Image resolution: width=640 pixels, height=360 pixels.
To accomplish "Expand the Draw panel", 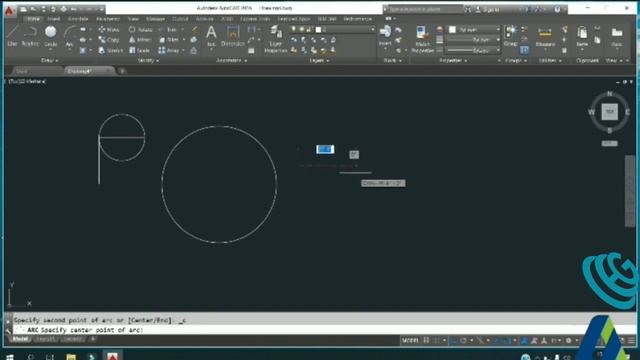I will [x=50, y=60].
